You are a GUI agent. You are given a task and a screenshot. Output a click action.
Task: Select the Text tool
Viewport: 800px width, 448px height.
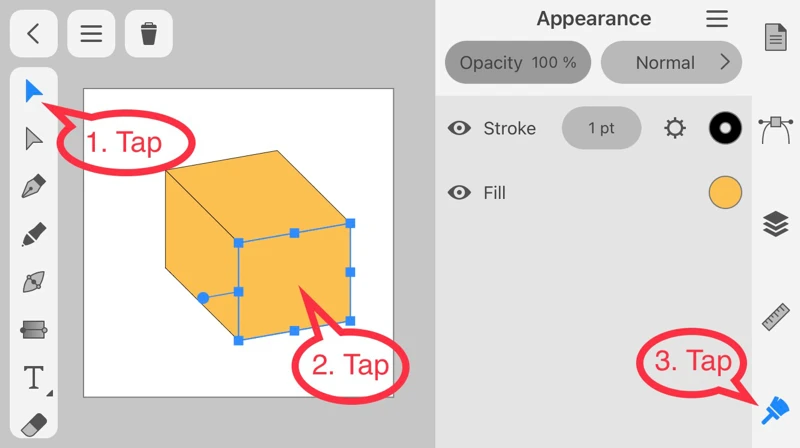34,377
